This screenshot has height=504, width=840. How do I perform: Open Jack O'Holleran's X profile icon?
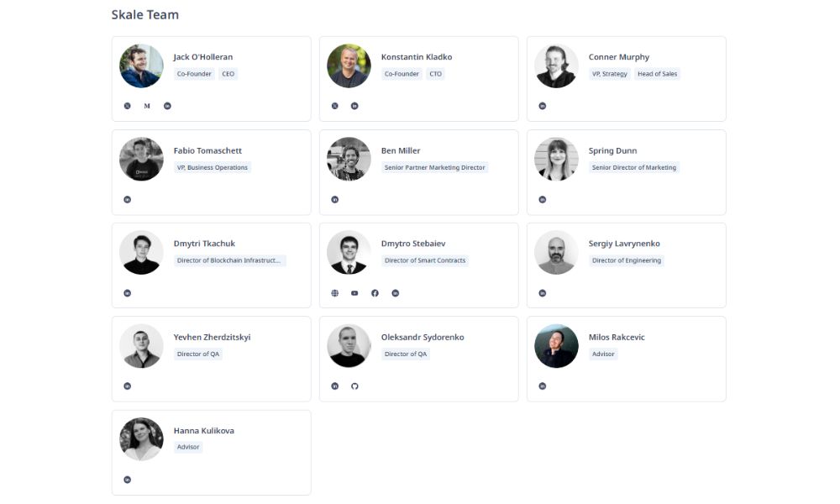128,106
